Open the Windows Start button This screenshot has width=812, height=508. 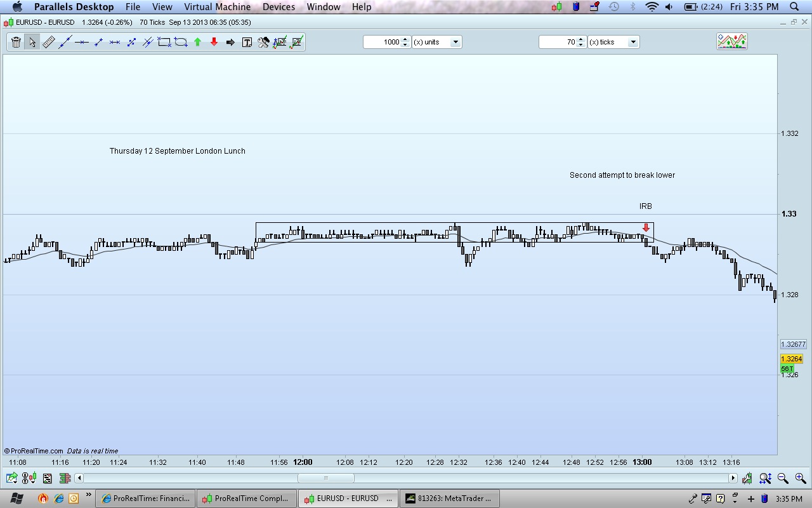16,498
